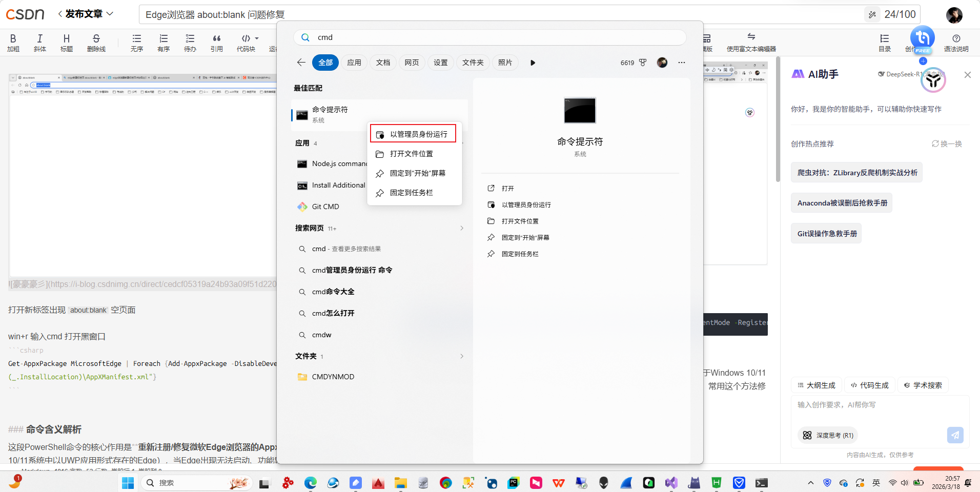Viewport: 980px width, 492px height.
Task: Click the 学术搜索 button
Action: [x=923, y=385]
